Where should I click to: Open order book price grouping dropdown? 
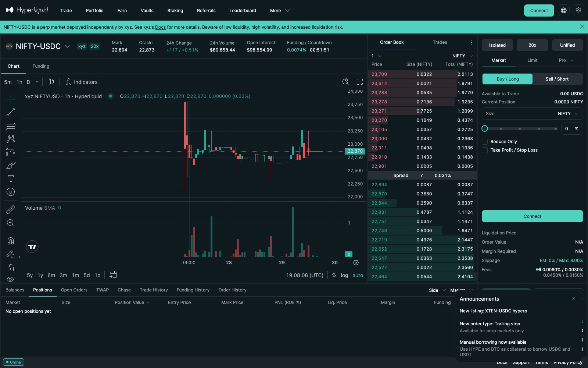pos(376,56)
